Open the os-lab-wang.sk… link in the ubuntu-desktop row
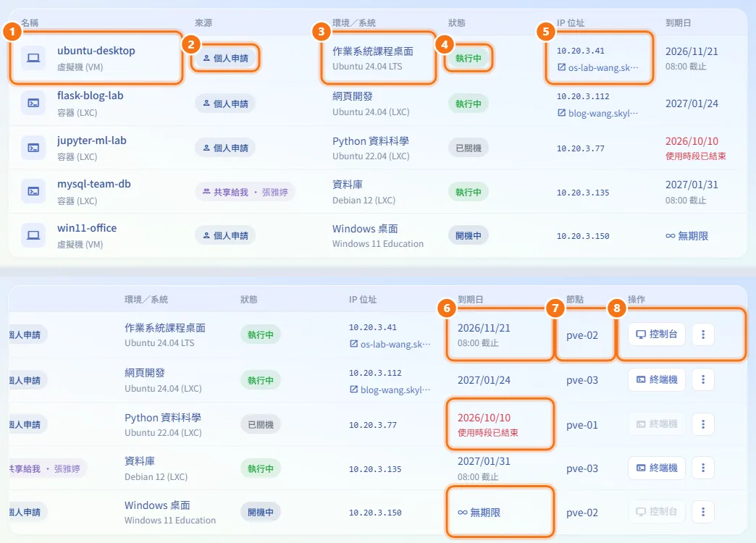756x543 pixels. coord(598,67)
